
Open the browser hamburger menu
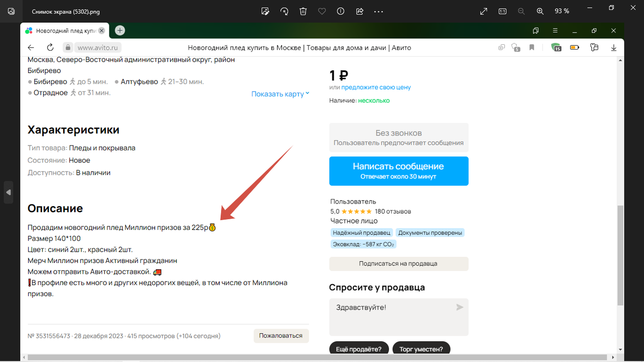(555, 31)
